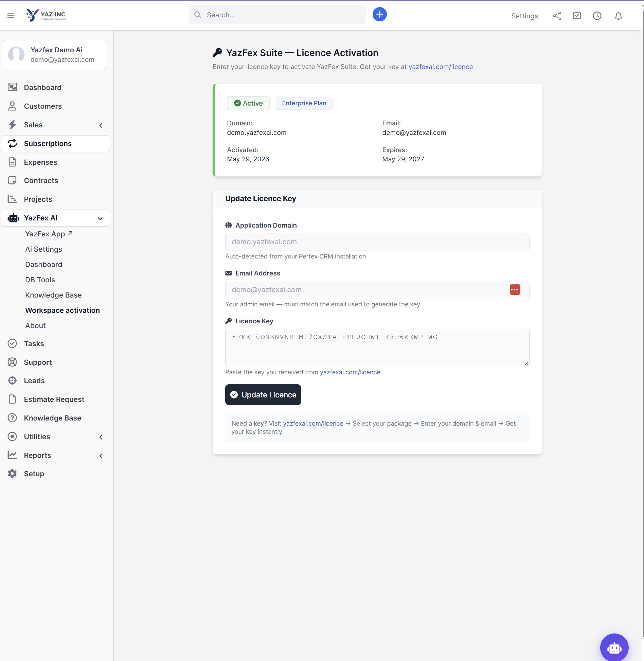Viewport: 644px width, 661px height.
Task: Open YazFex App external link item
Action: tap(49, 234)
